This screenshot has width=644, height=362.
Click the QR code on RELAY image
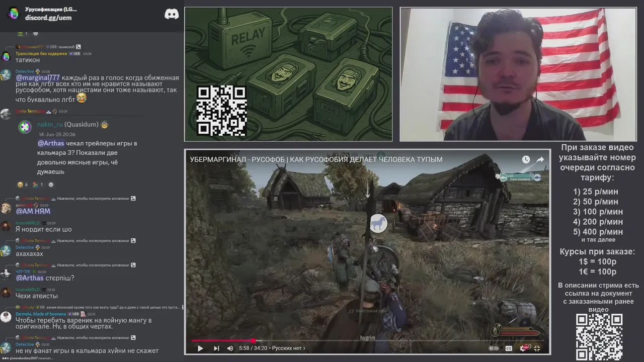pos(221,111)
